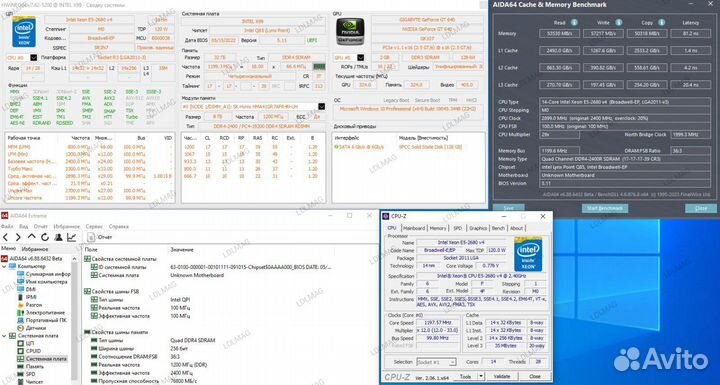Click the Intel Xeon logo in CPU-Z
This screenshot has height=385, width=720.
tap(528, 254)
